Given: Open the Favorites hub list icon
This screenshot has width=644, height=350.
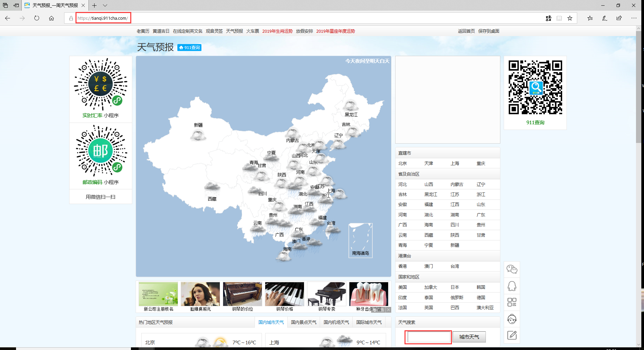Looking at the screenshot, I should (x=590, y=18).
